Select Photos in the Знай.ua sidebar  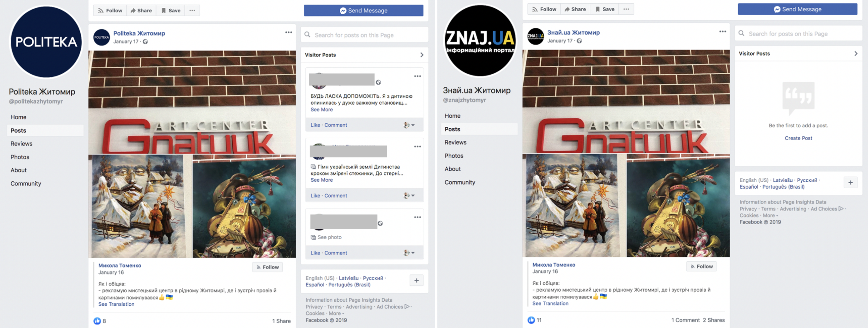click(454, 156)
